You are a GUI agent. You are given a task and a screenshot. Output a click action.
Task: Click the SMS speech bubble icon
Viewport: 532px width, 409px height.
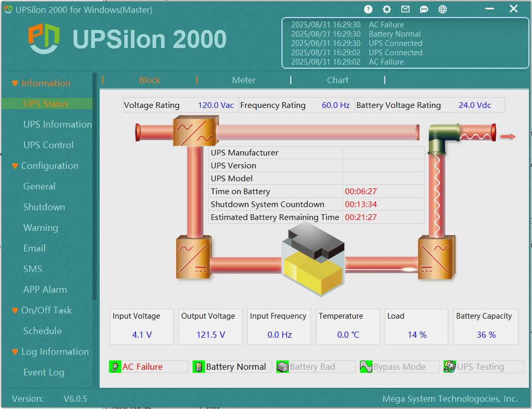click(x=424, y=9)
